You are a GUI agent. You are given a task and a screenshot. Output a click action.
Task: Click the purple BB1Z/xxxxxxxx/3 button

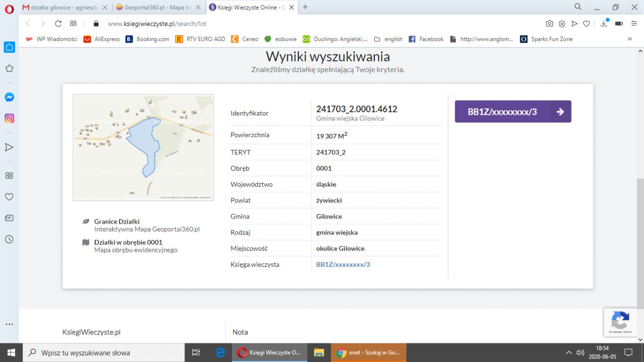pyautogui.click(x=513, y=112)
